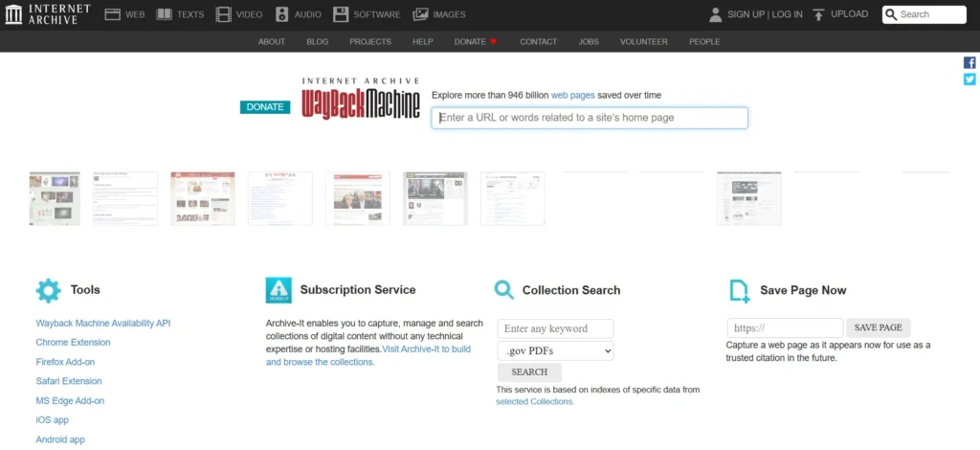Click the teal DONATE button

click(x=265, y=107)
